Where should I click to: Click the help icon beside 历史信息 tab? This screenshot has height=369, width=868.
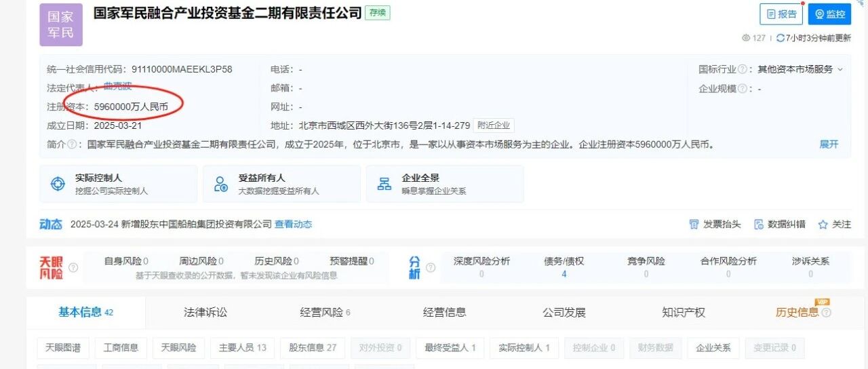[826, 313]
